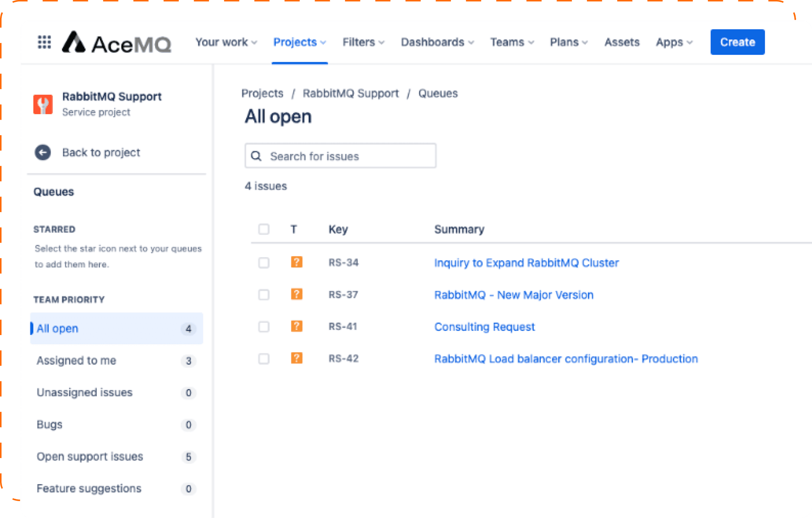Select the Assigned to me queue
The height and width of the screenshot is (518, 812).
point(77,360)
